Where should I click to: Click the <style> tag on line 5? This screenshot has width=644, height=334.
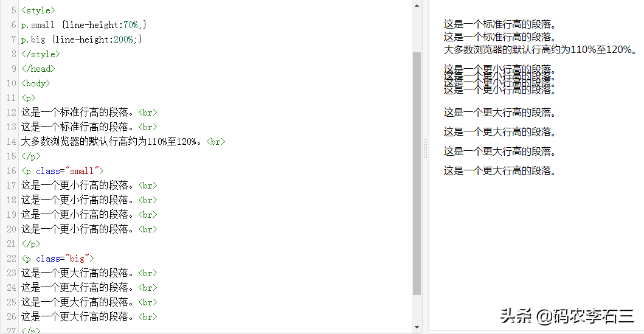point(38,10)
